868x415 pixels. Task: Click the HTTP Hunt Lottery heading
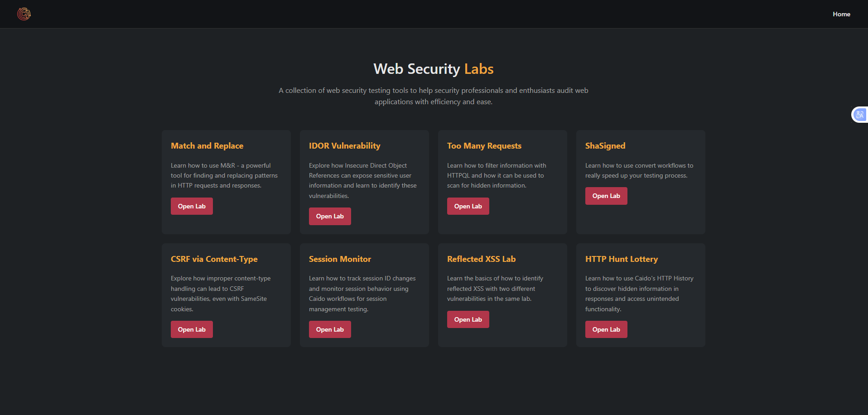pos(621,259)
